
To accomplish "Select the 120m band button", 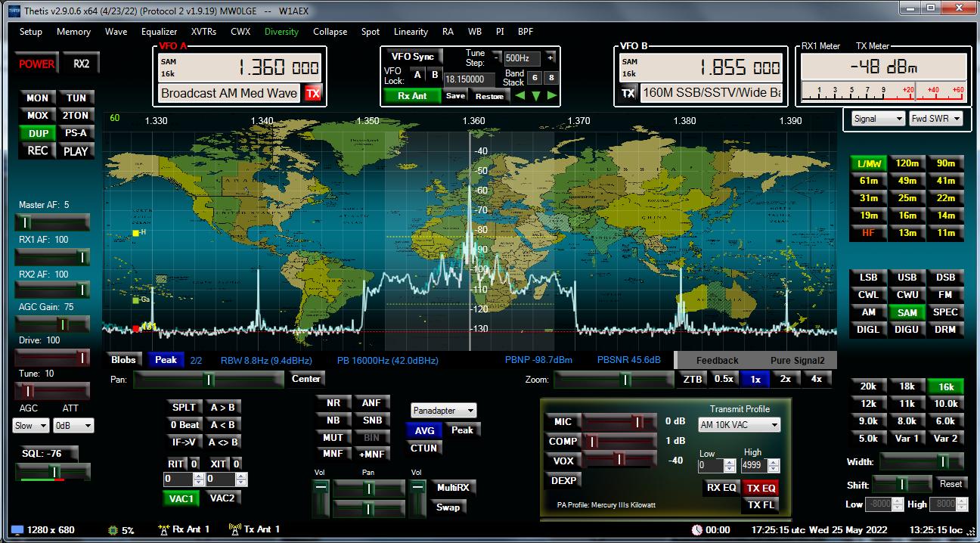I will [907, 163].
